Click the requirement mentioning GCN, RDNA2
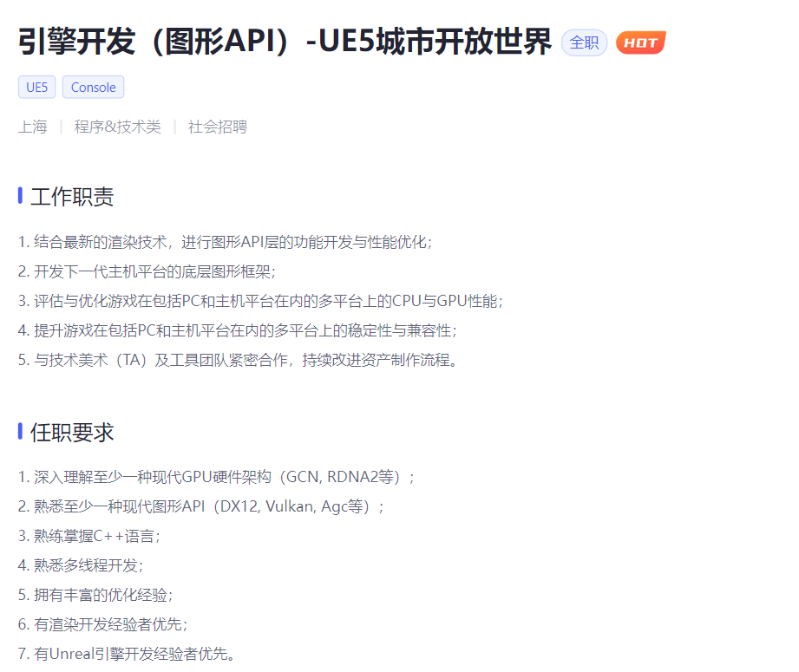This screenshot has width=799, height=672. (x=217, y=477)
